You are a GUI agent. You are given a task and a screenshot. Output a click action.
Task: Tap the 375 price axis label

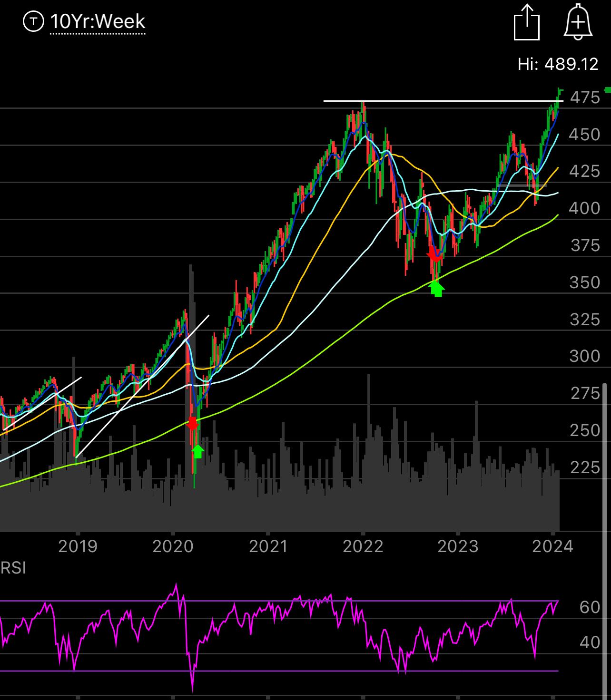pos(585,245)
